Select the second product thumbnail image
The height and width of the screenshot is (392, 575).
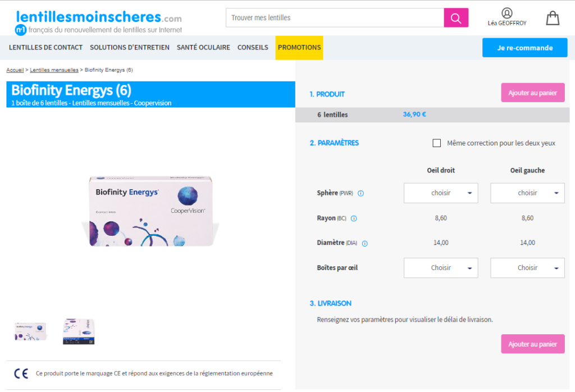click(x=79, y=331)
